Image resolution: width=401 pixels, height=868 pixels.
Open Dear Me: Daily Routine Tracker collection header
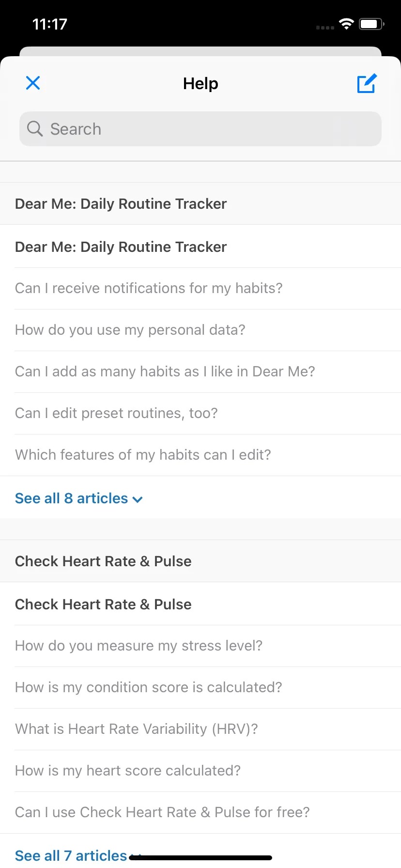200,203
